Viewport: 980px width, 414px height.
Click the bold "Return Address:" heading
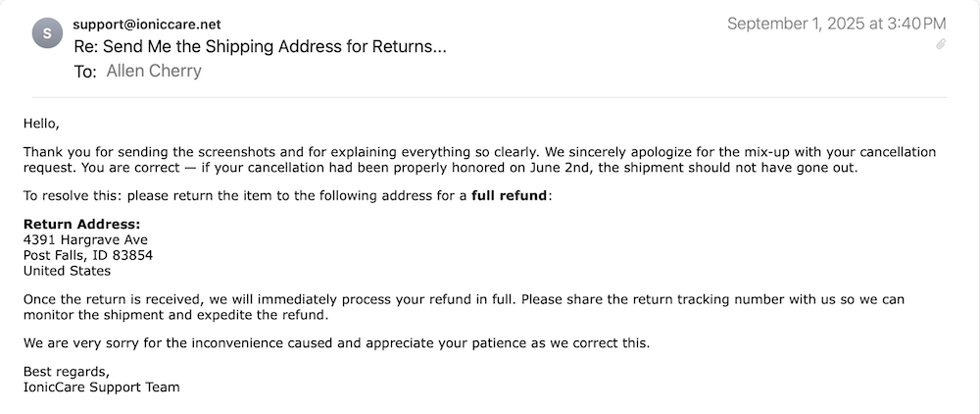click(x=82, y=224)
